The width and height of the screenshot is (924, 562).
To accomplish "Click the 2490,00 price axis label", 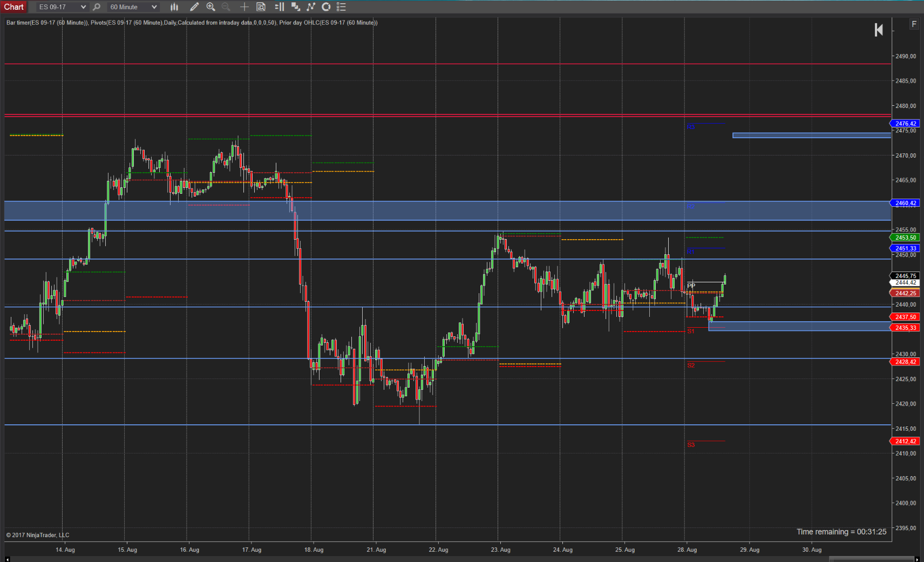I will click(906, 56).
